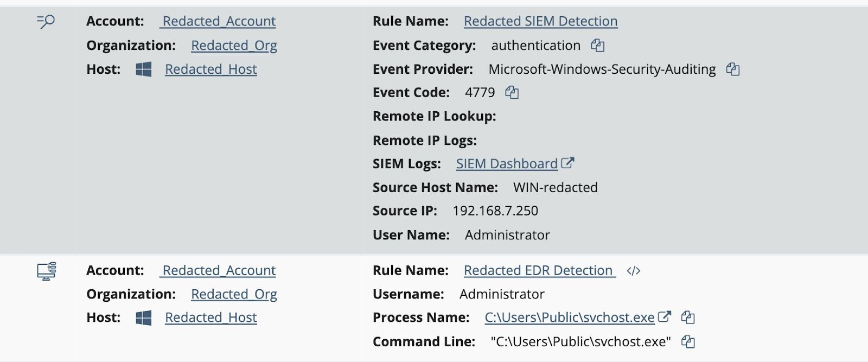
Task: Copy the Event Code 4779 value
Action: click(512, 93)
